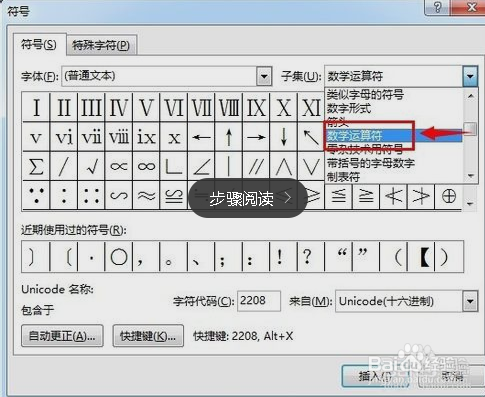Pick lowercase Roman numeral ⅶ symbol
The height and width of the screenshot is (397, 485).
click(91, 137)
